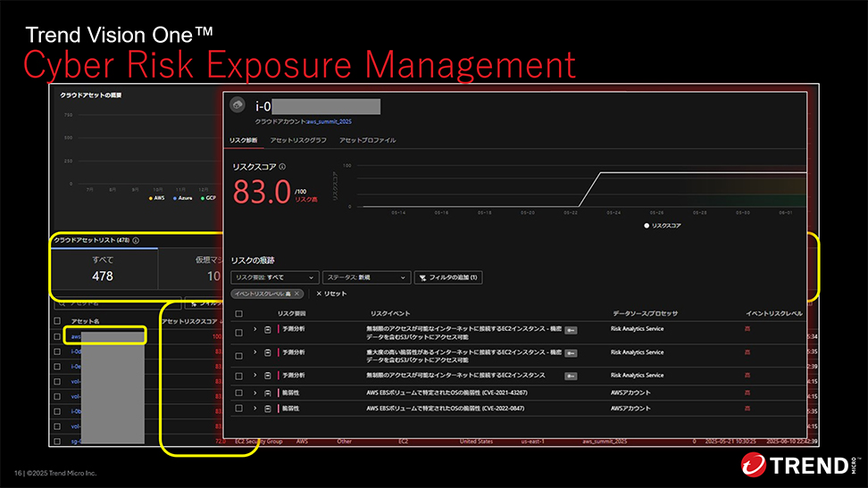868x488 pixels.
Task: Click the filter icon on フィルタの追加 button
Action: pyautogui.click(x=422, y=277)
